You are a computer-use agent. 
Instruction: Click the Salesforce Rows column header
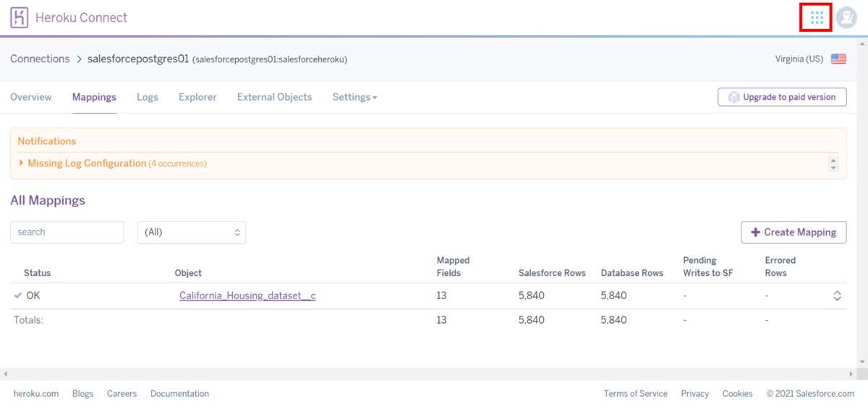pos(552,273)
